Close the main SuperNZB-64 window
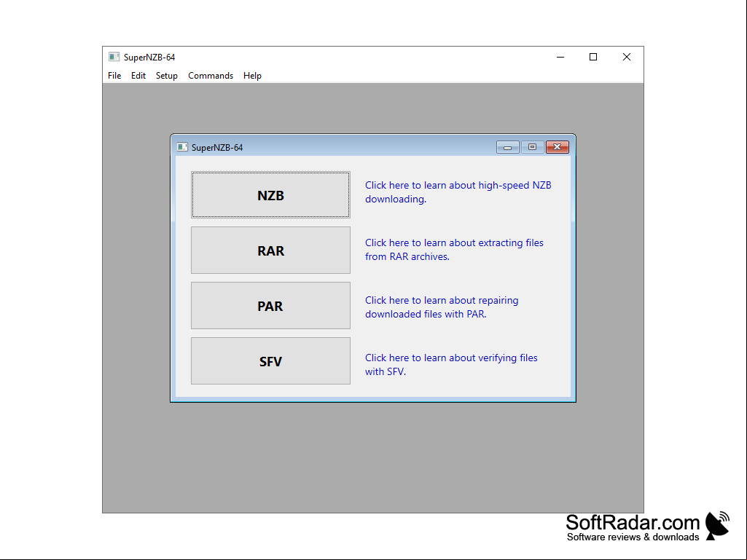Image resolution: width=747 pixels, height=560 pixels. click(627, 57)
